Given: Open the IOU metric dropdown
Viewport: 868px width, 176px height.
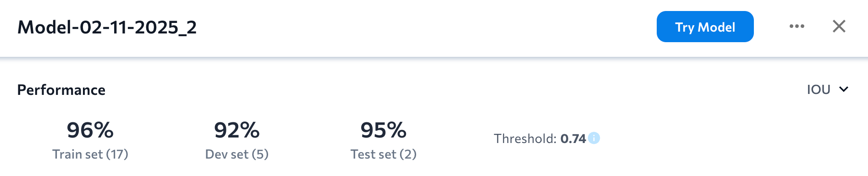Looking at the screenshot, I should pyautogui.click(x=828, y=89).
